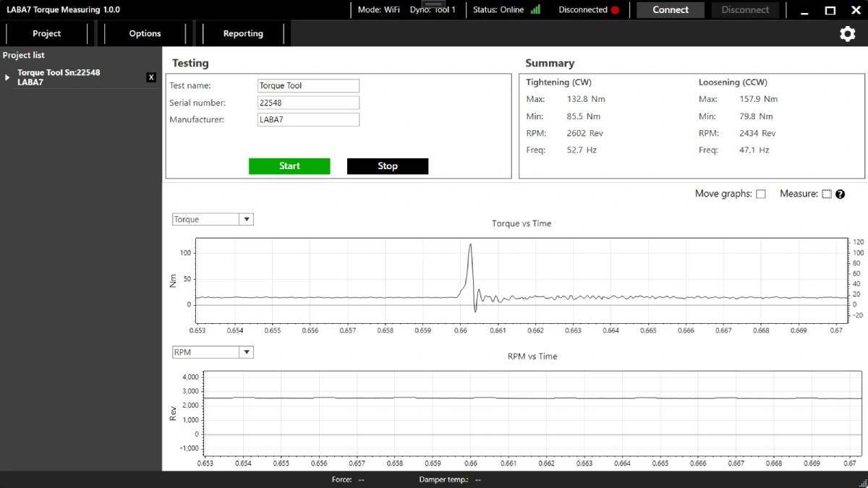The image size is (868, 488).
Task: Click the Manufacturer field showing LABA7
Action: pyautogui.click(x=308, y=119)
